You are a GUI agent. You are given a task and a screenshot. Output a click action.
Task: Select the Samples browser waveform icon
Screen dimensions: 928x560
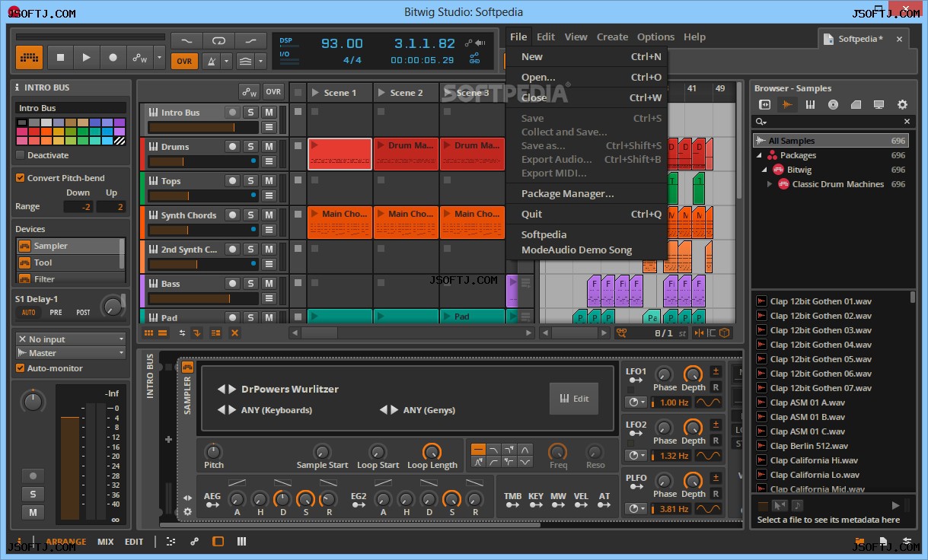click(787, 105)
